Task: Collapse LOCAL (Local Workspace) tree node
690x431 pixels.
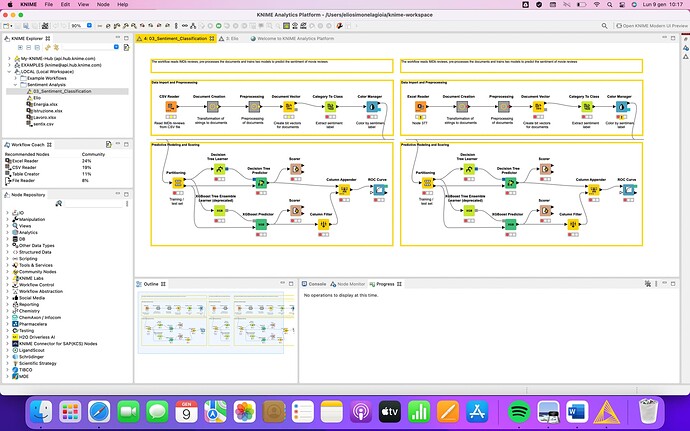Action: (x=9, y=72)
